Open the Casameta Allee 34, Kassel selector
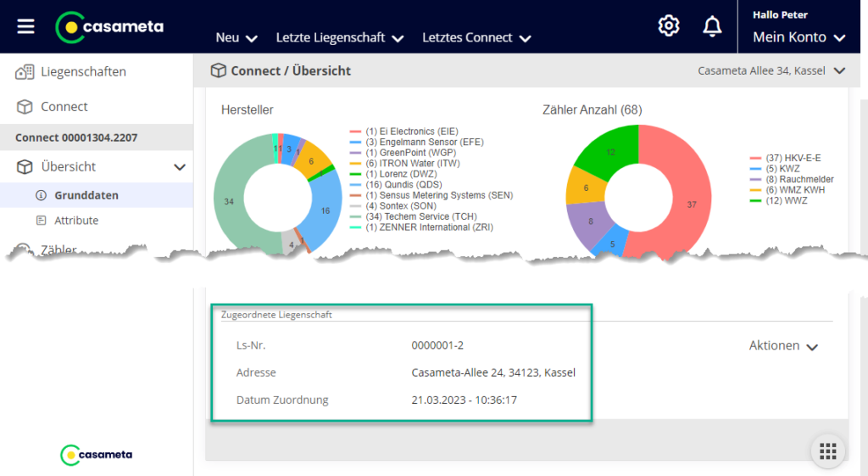The width and height of the screenshot is (868, 476). 771,71
